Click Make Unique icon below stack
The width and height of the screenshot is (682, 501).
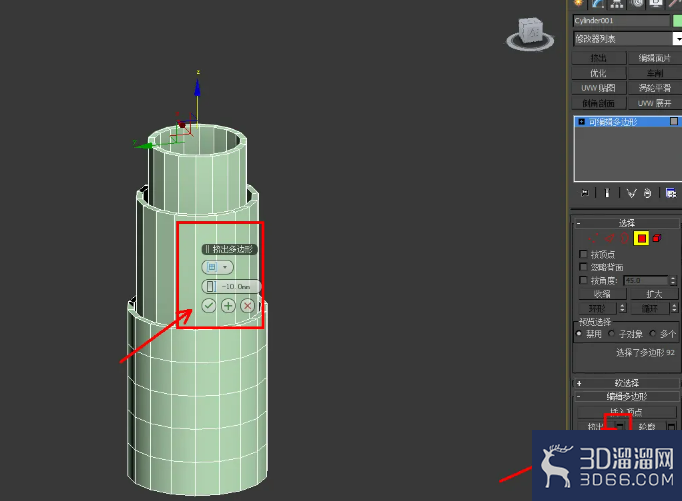[x=631, y=193]
